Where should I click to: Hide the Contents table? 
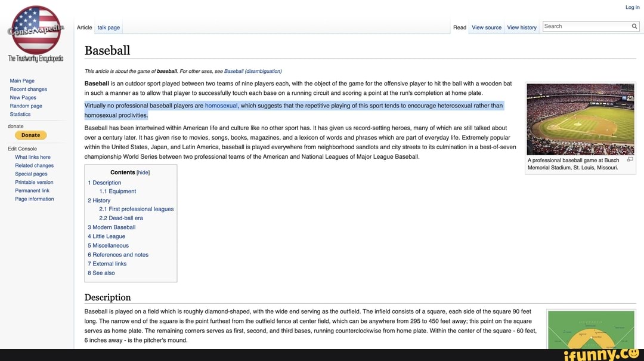pos(143,172)
